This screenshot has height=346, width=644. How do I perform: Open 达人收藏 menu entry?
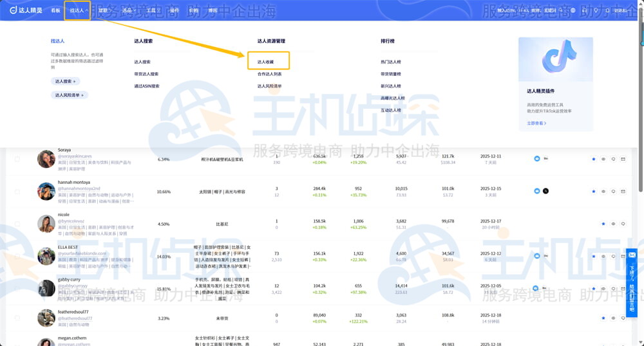coord(265,62)
